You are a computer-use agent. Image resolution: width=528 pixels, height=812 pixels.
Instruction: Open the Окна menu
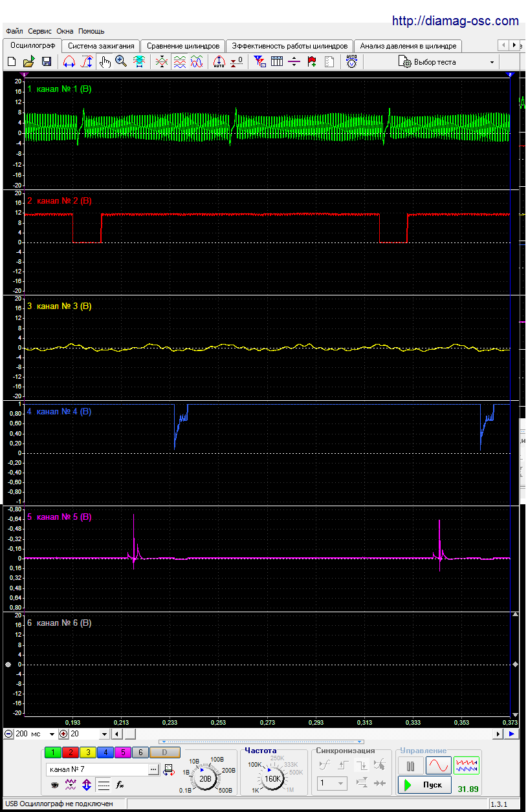tap(65, 31)
